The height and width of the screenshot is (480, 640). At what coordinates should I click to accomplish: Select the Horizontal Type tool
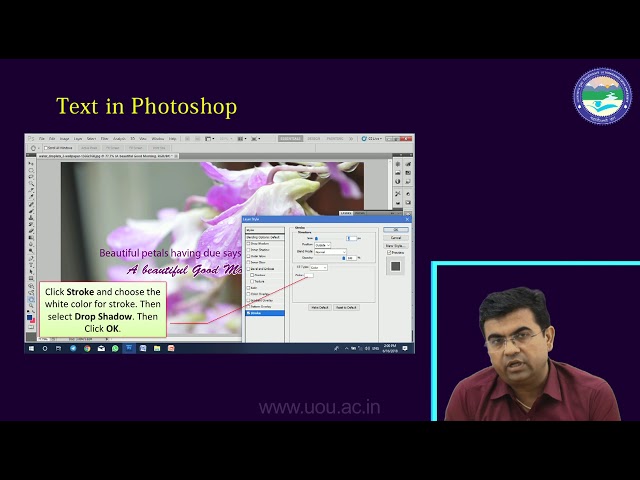point(31,265)
